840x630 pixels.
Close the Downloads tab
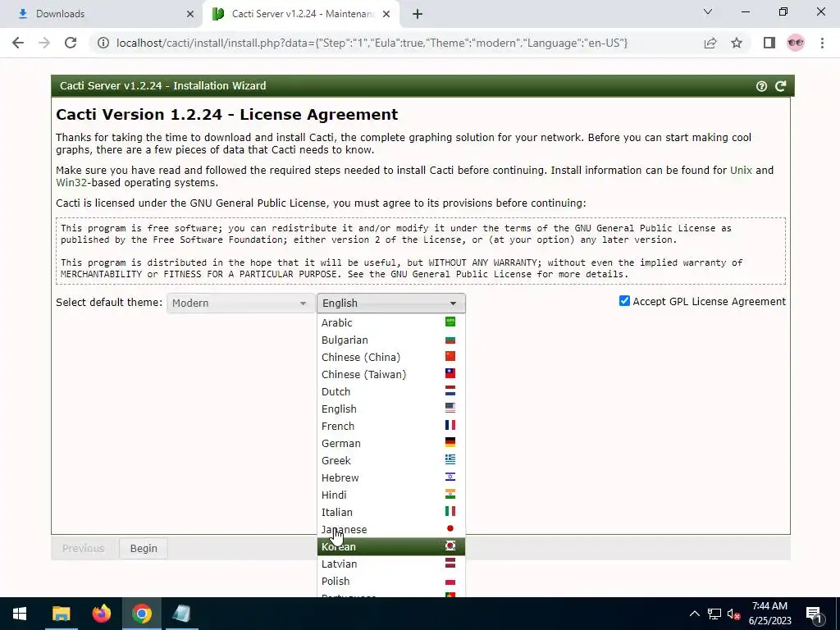pyautogui.click(x=189, y=14)
